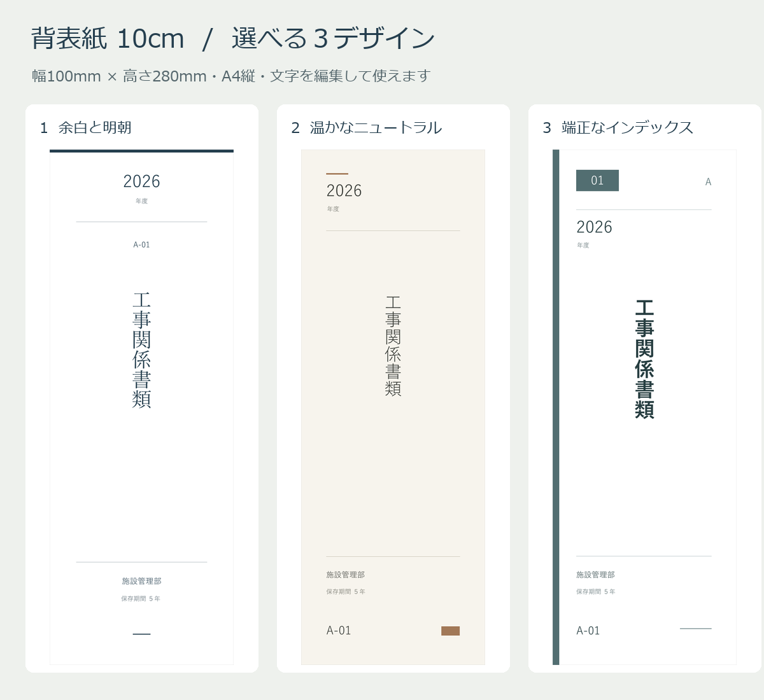Select 施設管理部 in design 1

pyautogui.click(x=141, y=581)
